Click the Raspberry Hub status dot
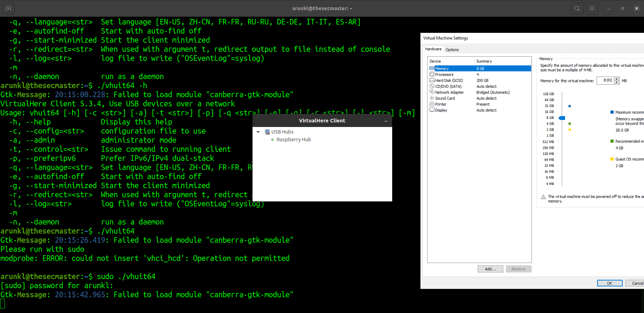 tap(272, 140)
